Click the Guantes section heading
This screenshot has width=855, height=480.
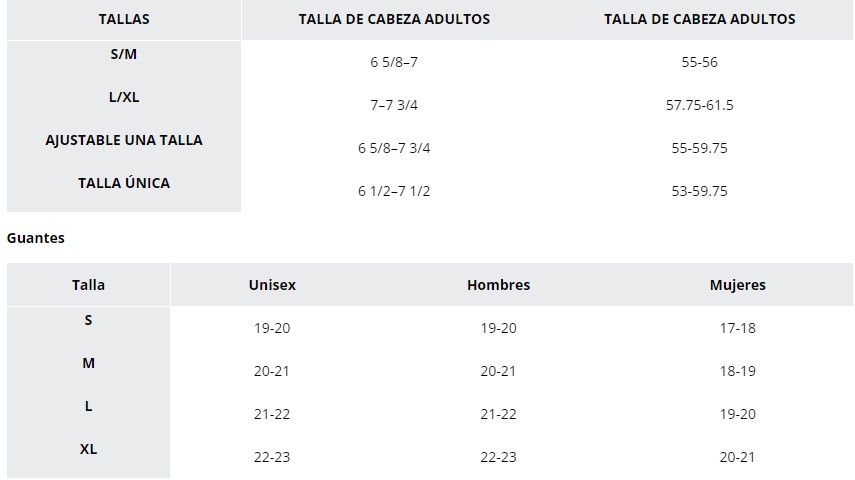pyautogui.click(x=35, y=238)
